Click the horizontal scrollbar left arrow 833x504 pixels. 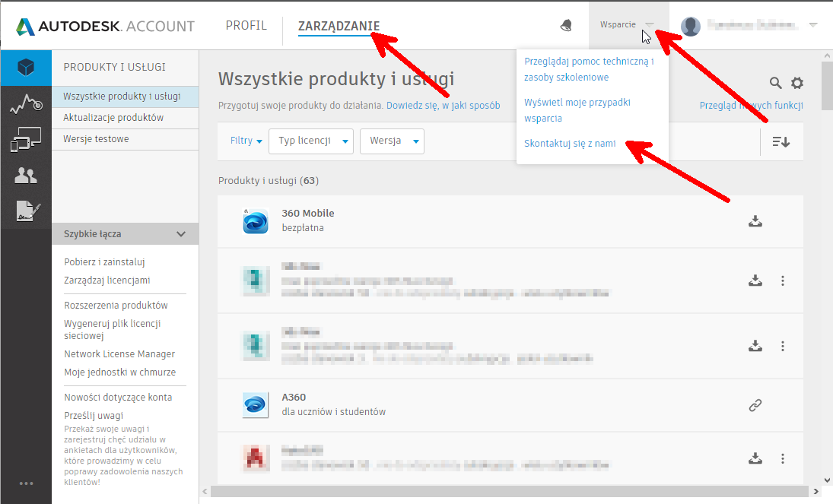(x=205, y=491)
